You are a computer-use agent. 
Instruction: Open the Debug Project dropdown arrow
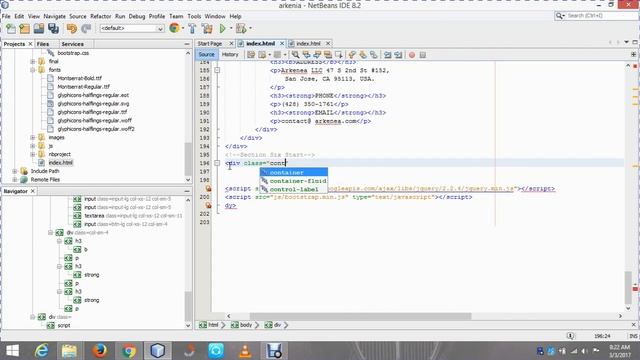250,28
